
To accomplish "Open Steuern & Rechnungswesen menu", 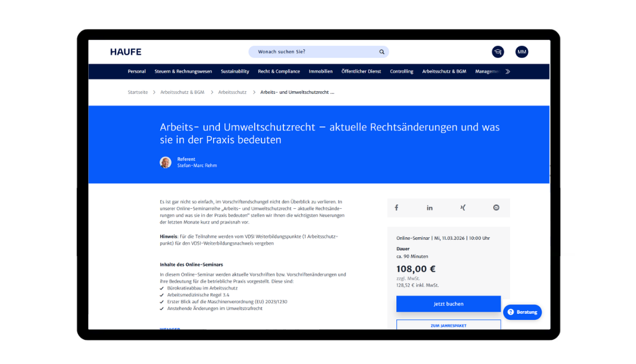I will click(183, 71).
